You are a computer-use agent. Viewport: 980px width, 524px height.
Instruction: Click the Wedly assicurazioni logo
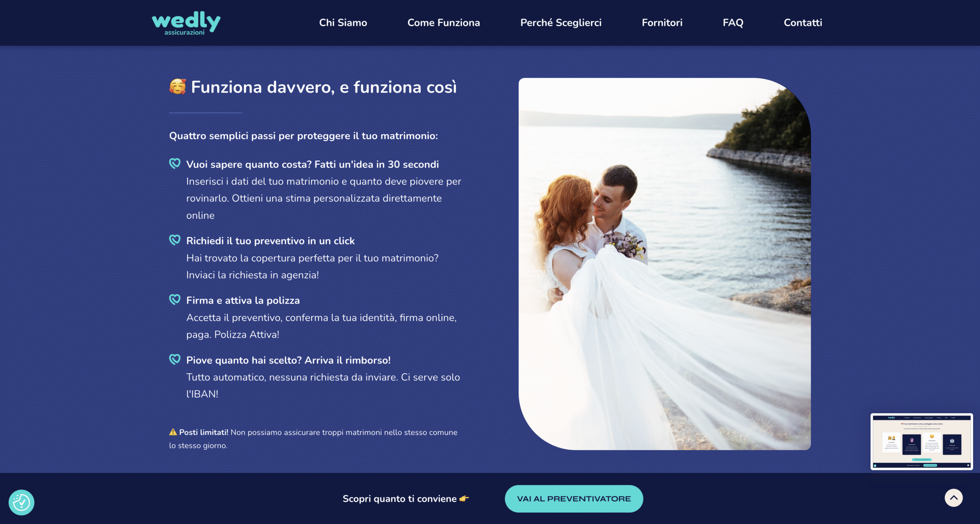186,23
